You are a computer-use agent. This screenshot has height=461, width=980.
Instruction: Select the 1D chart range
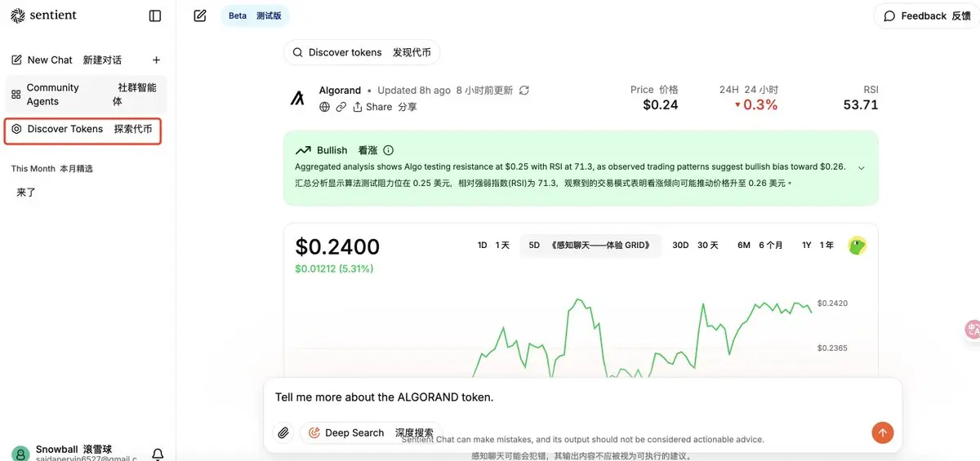493,245
